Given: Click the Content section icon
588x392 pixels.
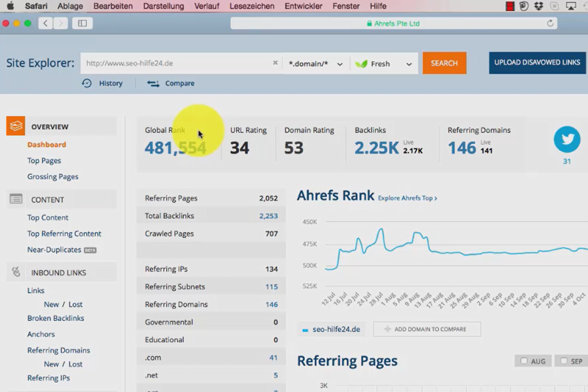Looking at the screenshot, I should point(16,199).
